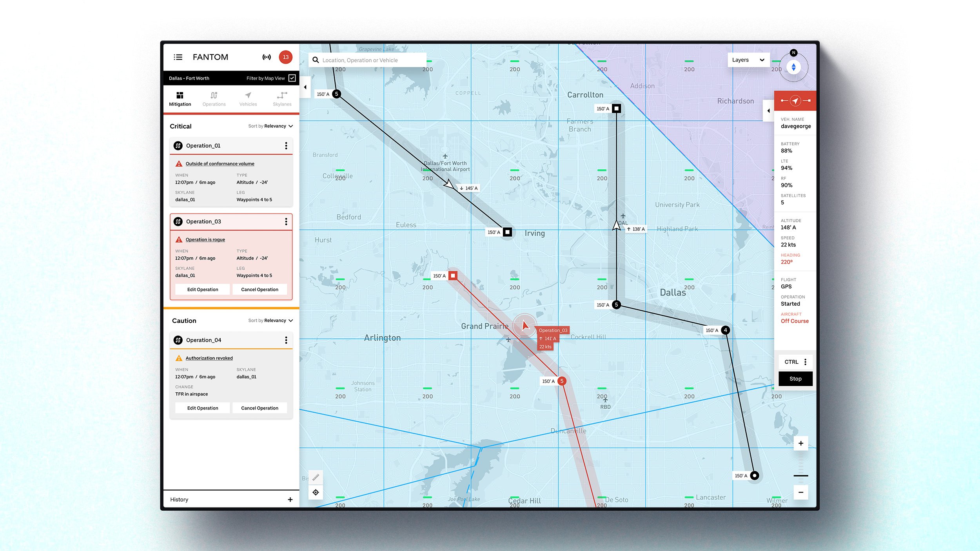The height and width of the screenshot is (551, 980).
Task: Click the broadcast signal icon
Action: tap(267, 57)
